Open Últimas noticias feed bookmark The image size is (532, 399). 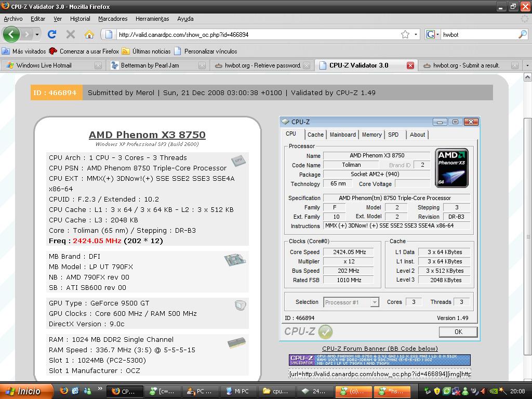click(x=146, y=51)
